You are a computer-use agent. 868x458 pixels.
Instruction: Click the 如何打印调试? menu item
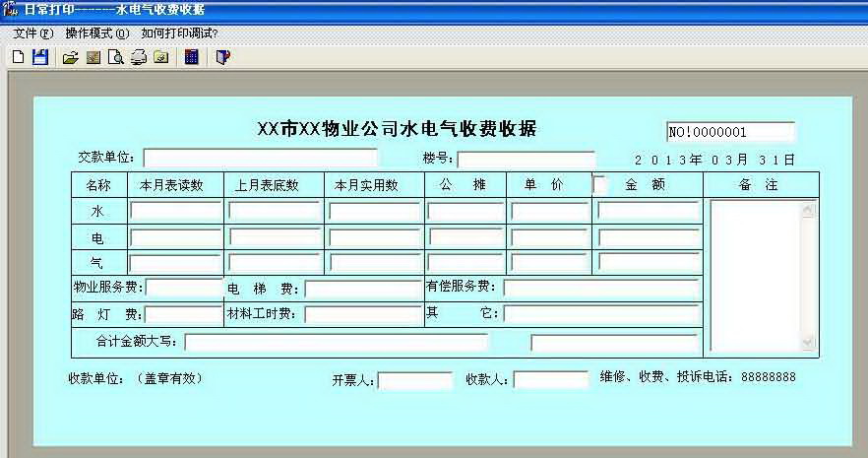pos(179,33)
